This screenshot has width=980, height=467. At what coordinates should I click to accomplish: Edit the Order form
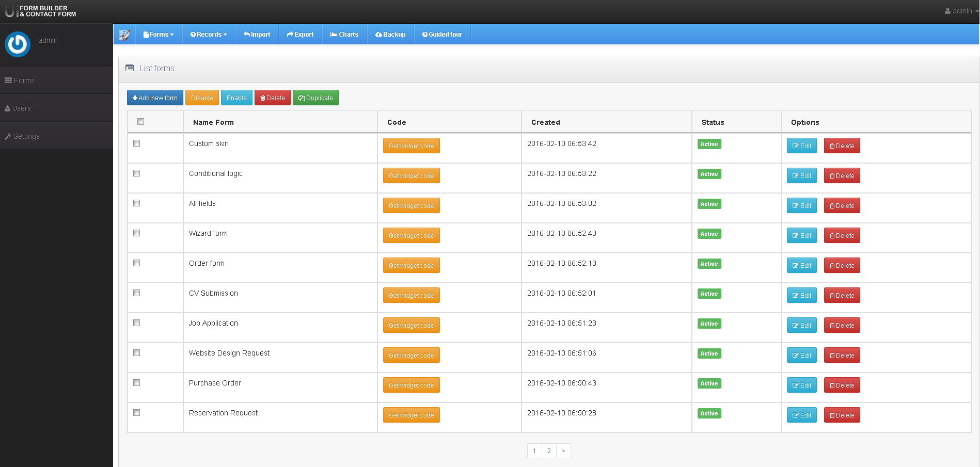pos(802,266)
